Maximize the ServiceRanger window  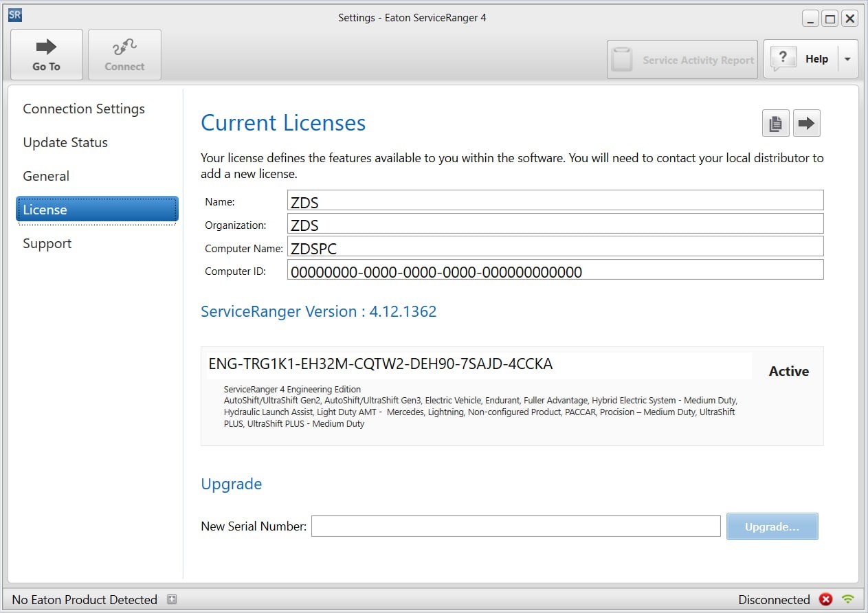click(830, 19)
